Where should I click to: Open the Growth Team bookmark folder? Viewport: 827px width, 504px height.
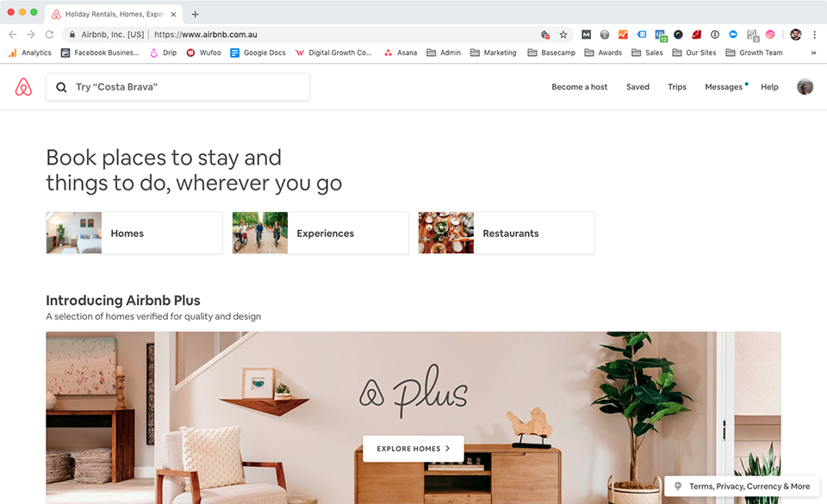[755, 53]
